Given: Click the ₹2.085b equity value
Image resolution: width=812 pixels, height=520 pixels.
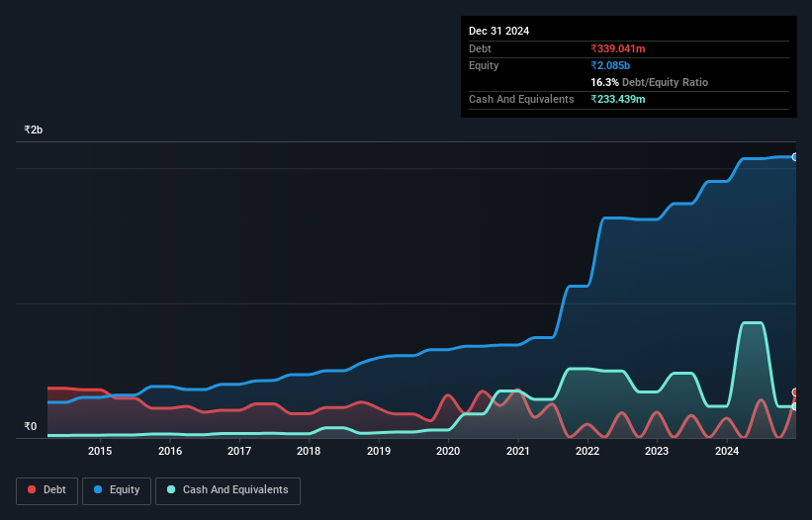Looking at the screenshot, I should pyautogui.click(x=610, y=65).
